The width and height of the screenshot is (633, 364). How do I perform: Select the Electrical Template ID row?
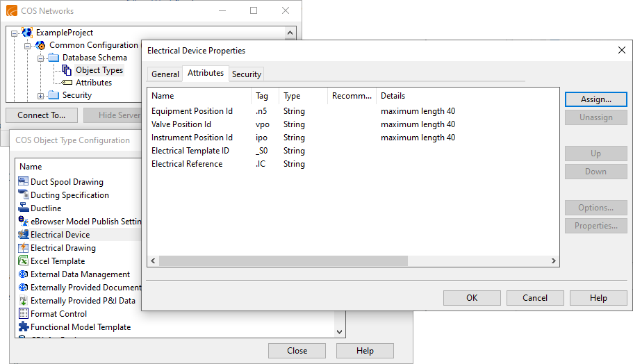pos(190,151)
